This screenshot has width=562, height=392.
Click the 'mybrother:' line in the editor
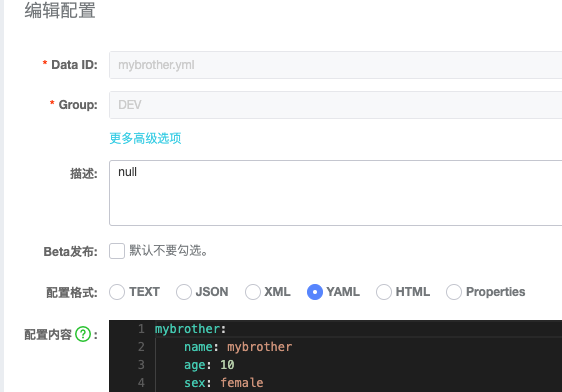pyautogui.click(x=190, y=329)
